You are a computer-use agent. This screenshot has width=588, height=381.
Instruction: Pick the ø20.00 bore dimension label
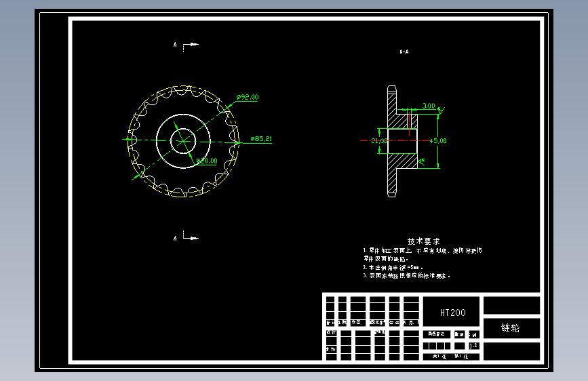pyautogui.click(x=207, y=161)
